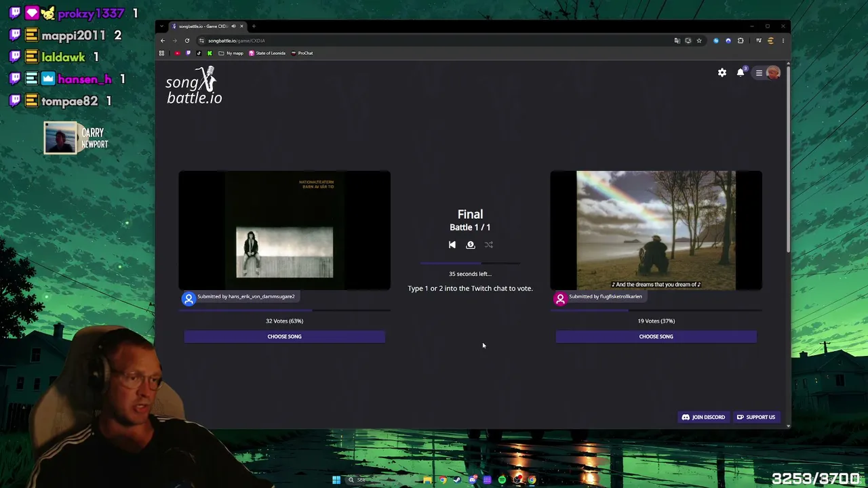
Task: Open OBS Studio from the taskbar
Action: click(x=517, y=480)
